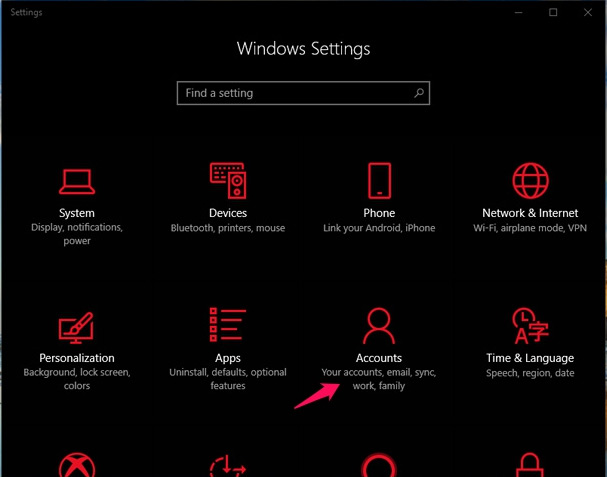
Task: Open Time & Language via the clock icon
Action: pos(530,326)
